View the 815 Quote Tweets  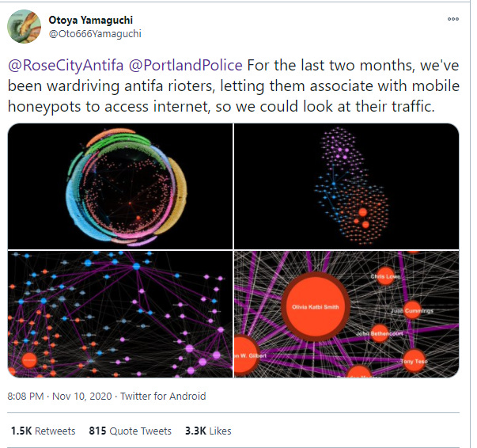(131, 431)
